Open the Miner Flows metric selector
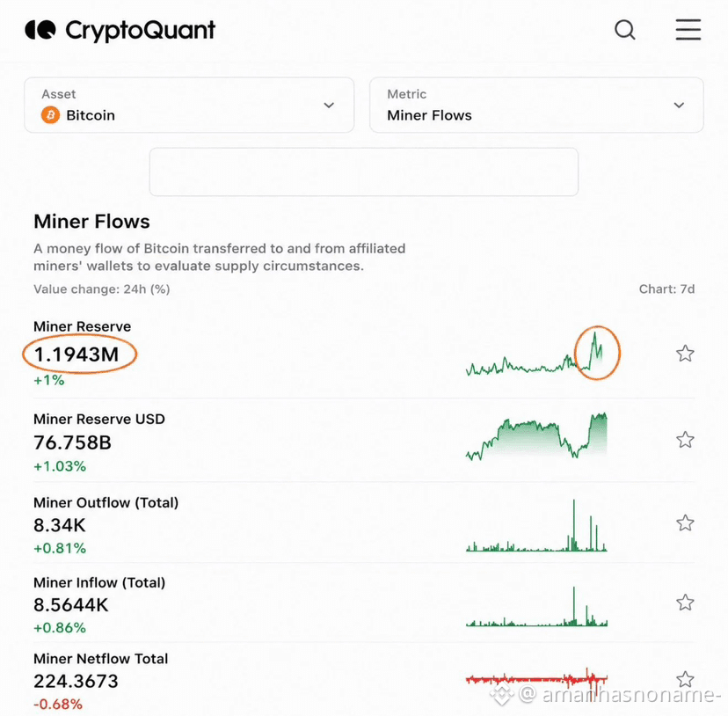 536,105
